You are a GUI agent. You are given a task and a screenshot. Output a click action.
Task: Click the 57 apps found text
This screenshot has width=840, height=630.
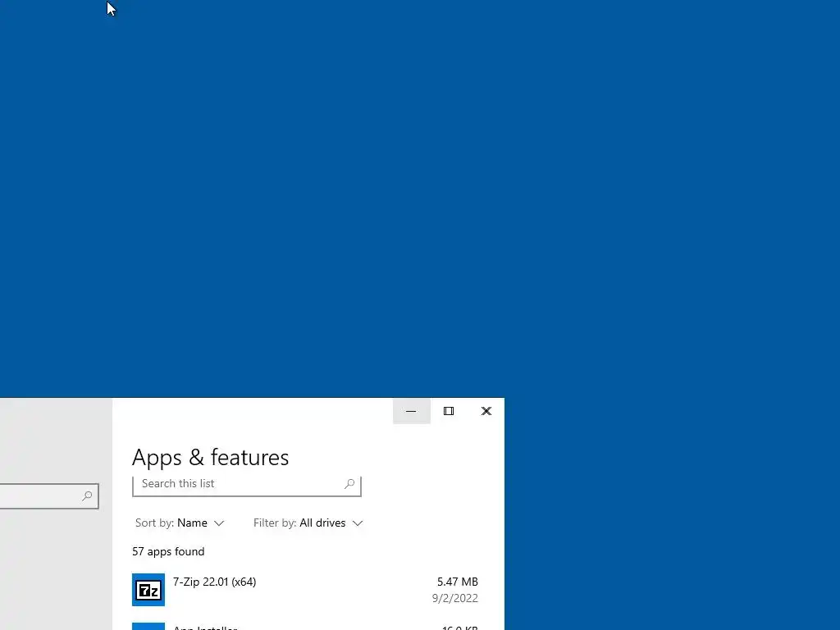168,551
